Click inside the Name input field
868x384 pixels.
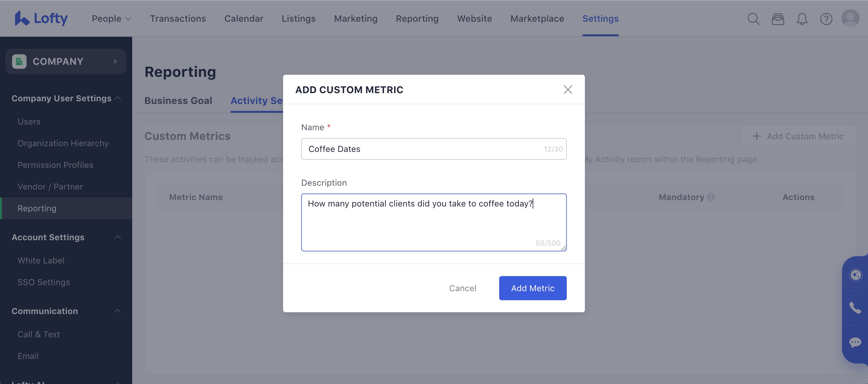434,149
